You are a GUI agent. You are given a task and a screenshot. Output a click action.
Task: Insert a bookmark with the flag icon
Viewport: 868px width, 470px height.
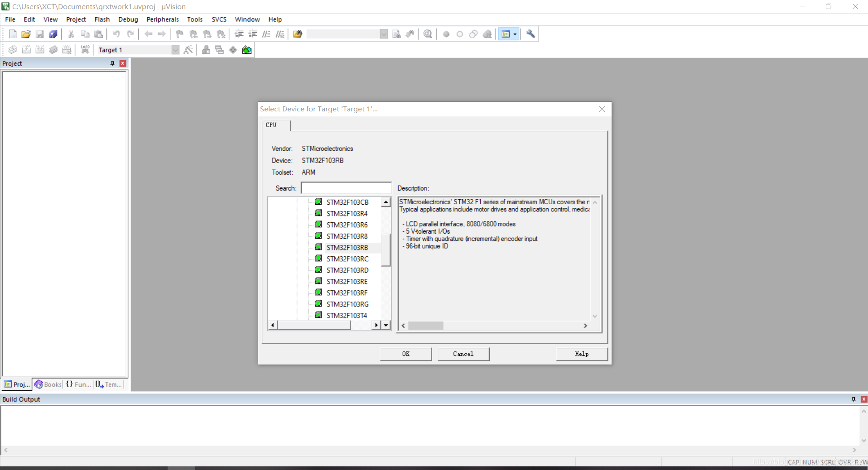pos(180,34)
